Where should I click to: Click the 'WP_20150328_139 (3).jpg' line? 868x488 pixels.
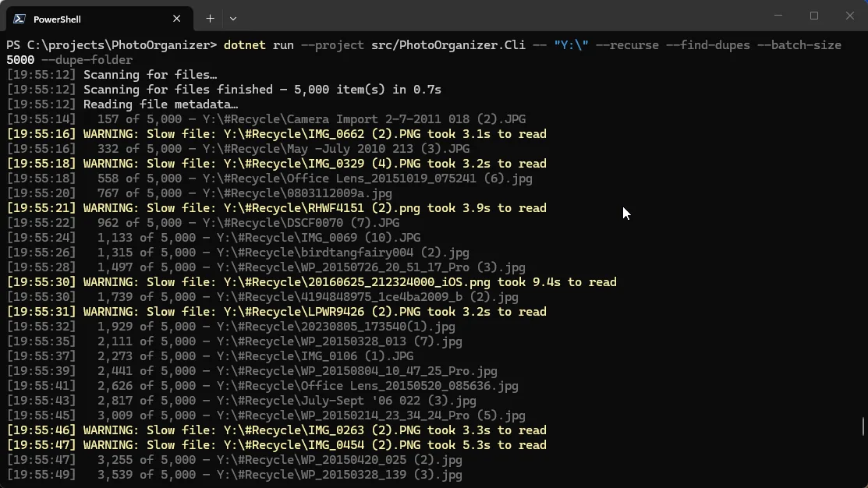click(x=235, y=475)
